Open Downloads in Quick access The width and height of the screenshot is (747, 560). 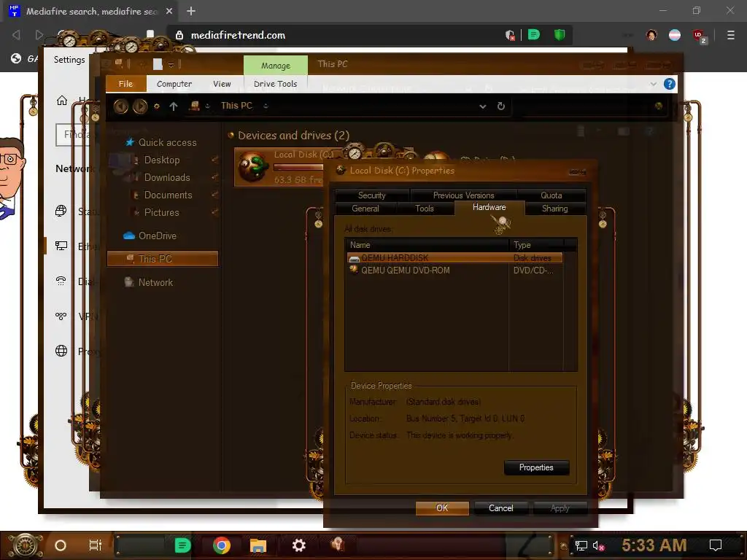coord(167,178)
